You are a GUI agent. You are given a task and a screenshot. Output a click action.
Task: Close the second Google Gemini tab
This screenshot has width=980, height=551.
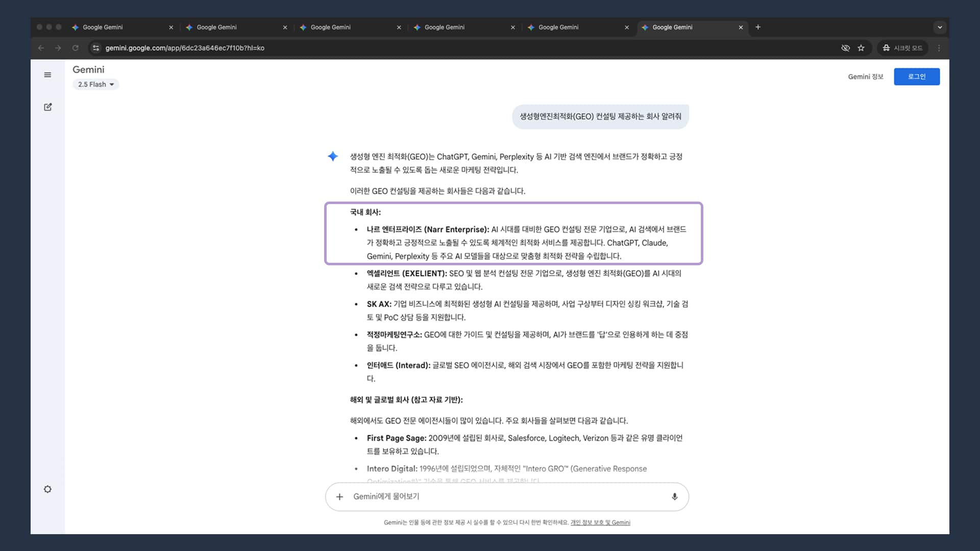point(285,28)
